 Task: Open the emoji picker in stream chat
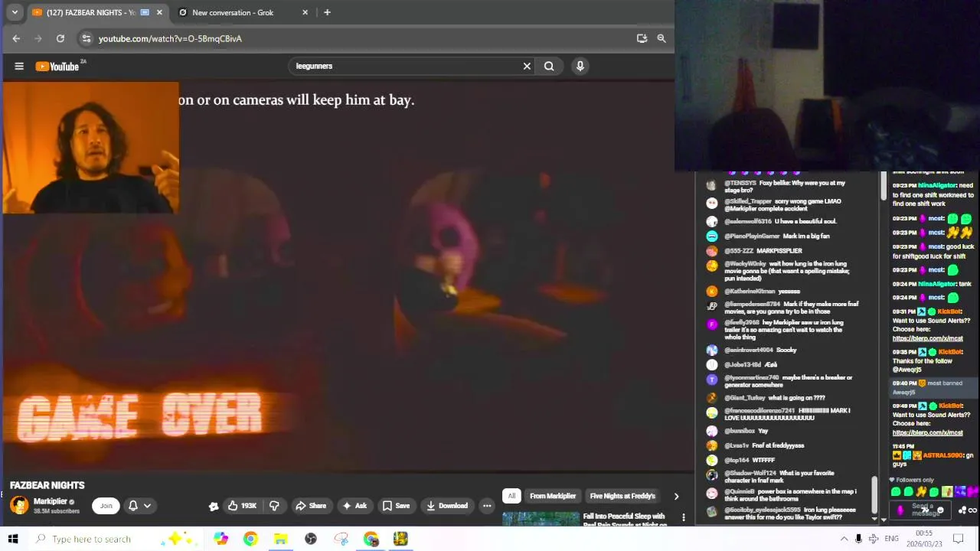click(x=939, y=510)
